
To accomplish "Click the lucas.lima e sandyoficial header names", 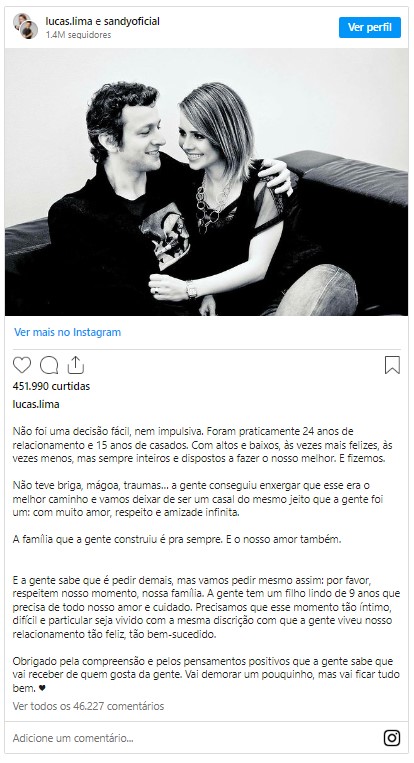I will point(103,21).
